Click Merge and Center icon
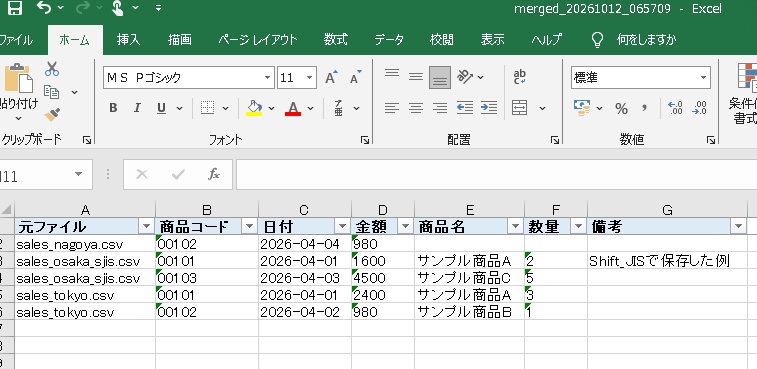The height and width of the screenshot is (369, 757). coord(520,108)
